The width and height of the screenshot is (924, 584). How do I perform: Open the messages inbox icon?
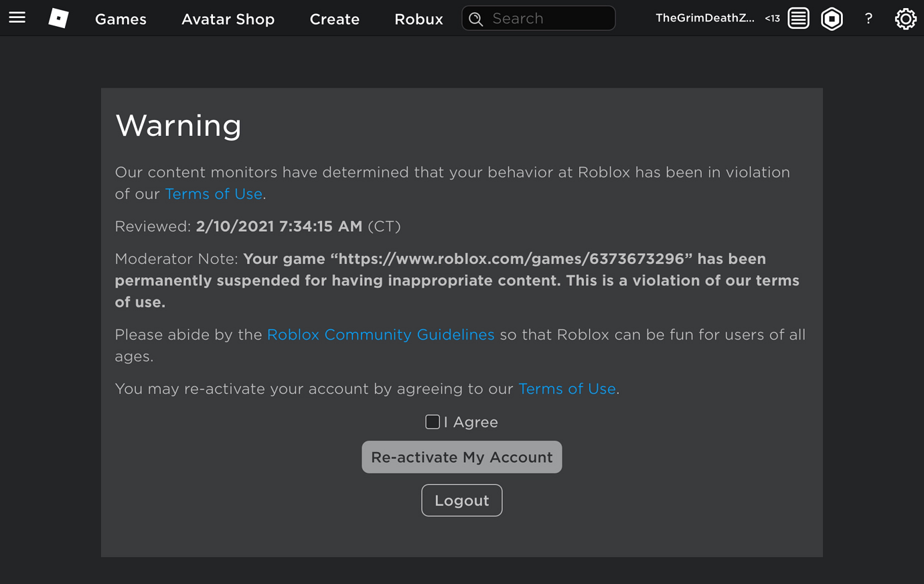point(797,18)
